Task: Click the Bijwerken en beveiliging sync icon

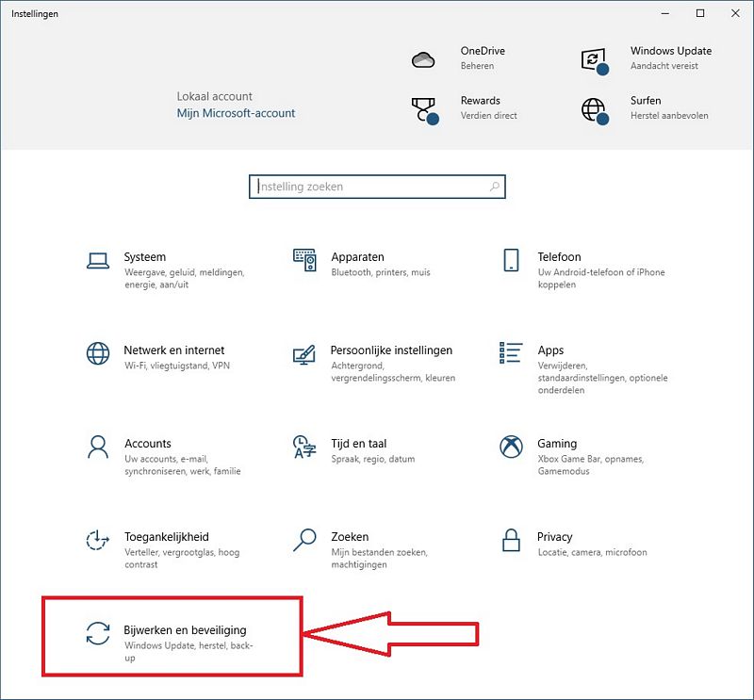Action: [98, 633]
